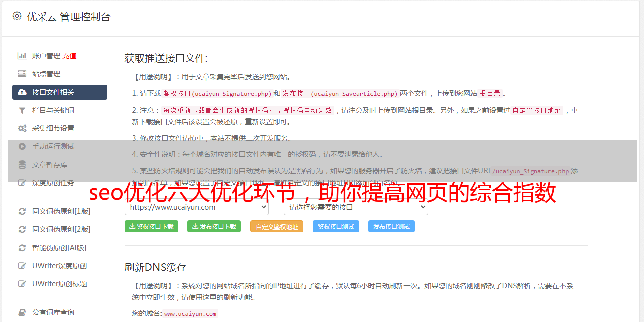Click the refresh icon for 智能伪原创[AI版]
Screen dimensions: 644x322
(22, 248)
